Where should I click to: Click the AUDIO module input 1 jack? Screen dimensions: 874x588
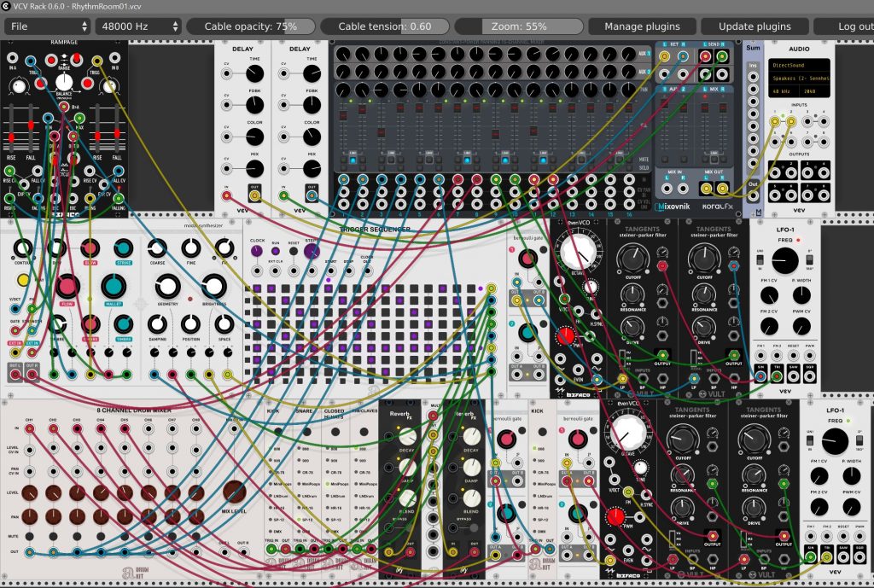coord(775,121)
